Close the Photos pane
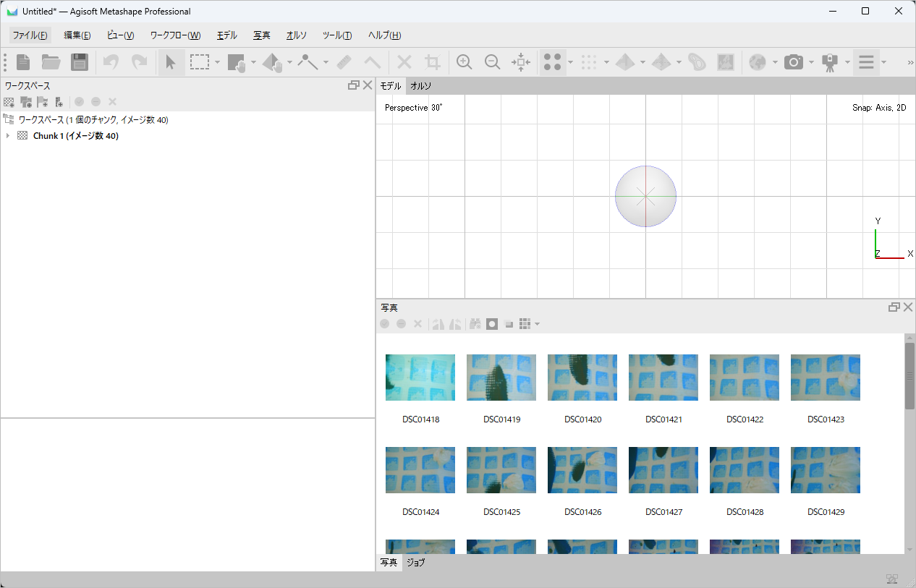Image resolution: width=916 pixels, height=588 pixels. point(908,307)
